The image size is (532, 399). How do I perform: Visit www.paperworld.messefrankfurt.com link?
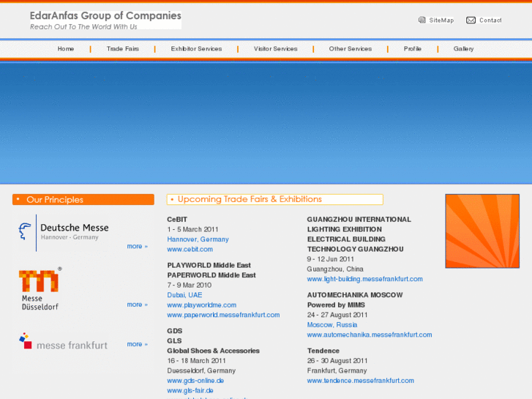pyautogui.click(x=223, y=315)
